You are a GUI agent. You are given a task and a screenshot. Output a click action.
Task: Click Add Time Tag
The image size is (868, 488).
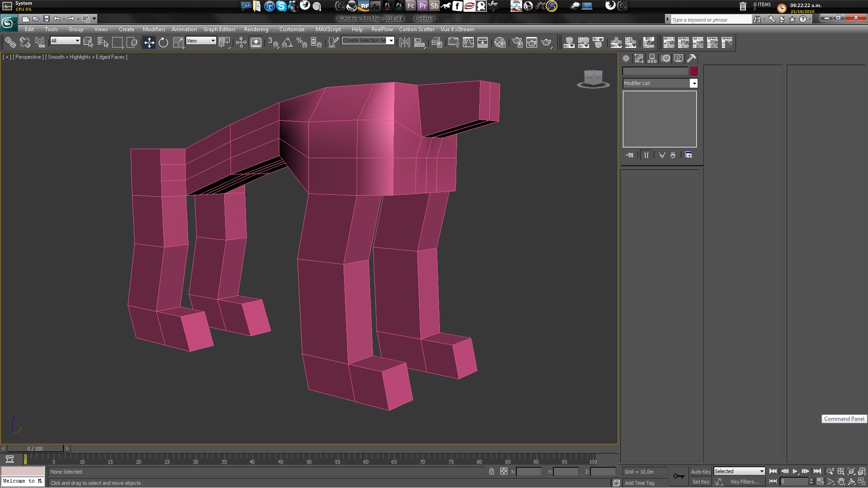tap(639, 483)
